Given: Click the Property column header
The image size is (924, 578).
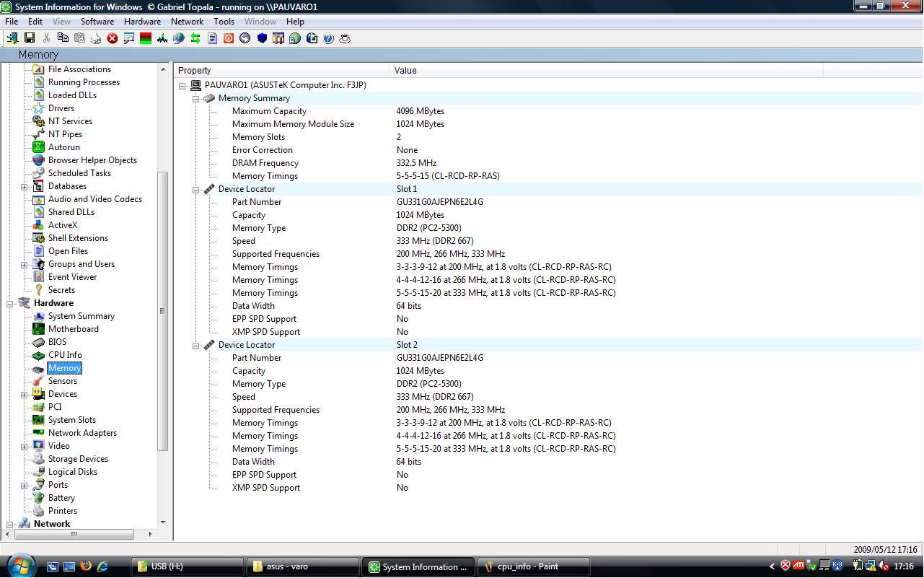Looking at the screenshot, I should click(x=282, y=71).
